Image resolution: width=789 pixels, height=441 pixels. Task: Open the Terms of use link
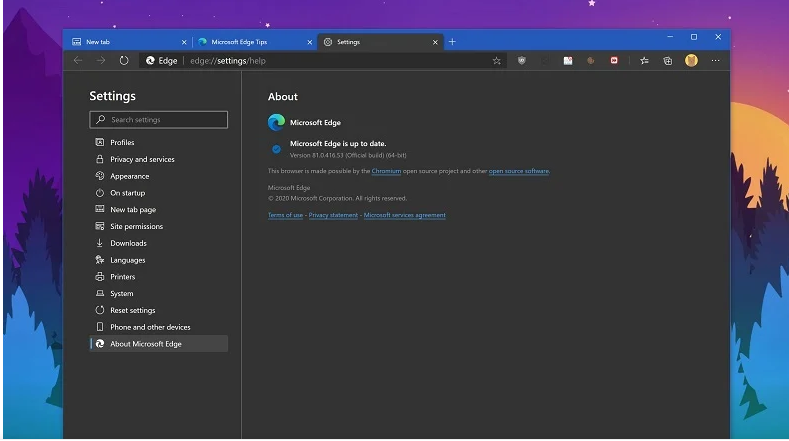[x=285, y=215]
